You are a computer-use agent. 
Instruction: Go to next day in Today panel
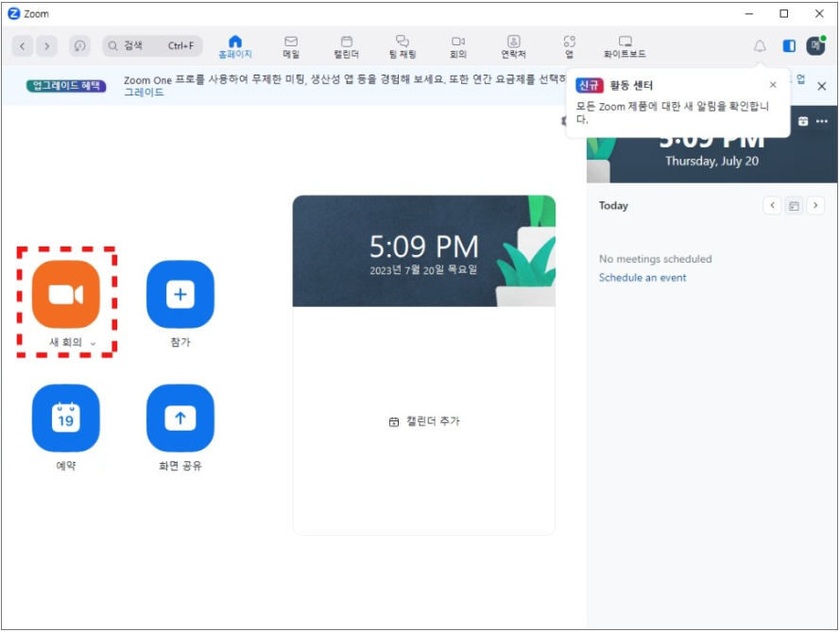(x=815, y=205)
